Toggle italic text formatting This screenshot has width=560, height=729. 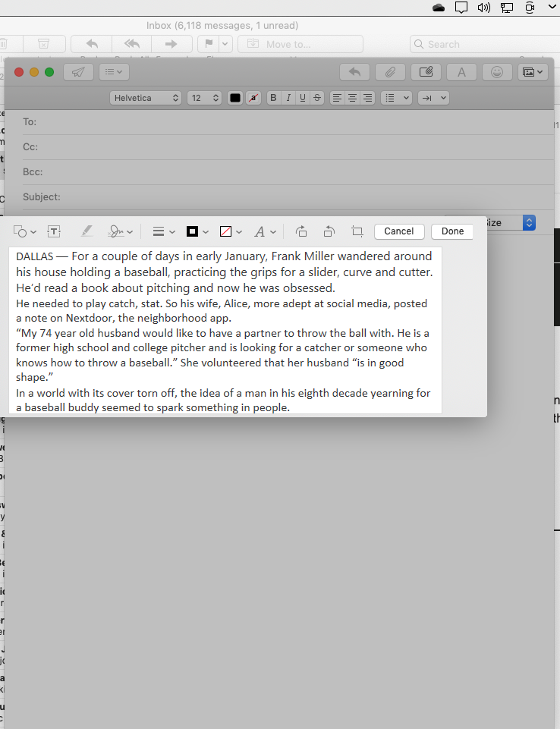pyautogui.click(x=288, y=98)
